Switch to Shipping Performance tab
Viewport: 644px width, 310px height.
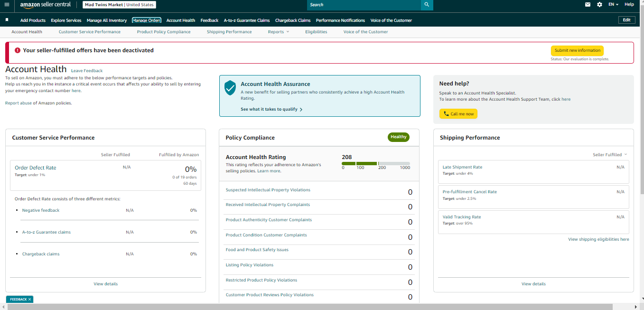pos(229,32)
